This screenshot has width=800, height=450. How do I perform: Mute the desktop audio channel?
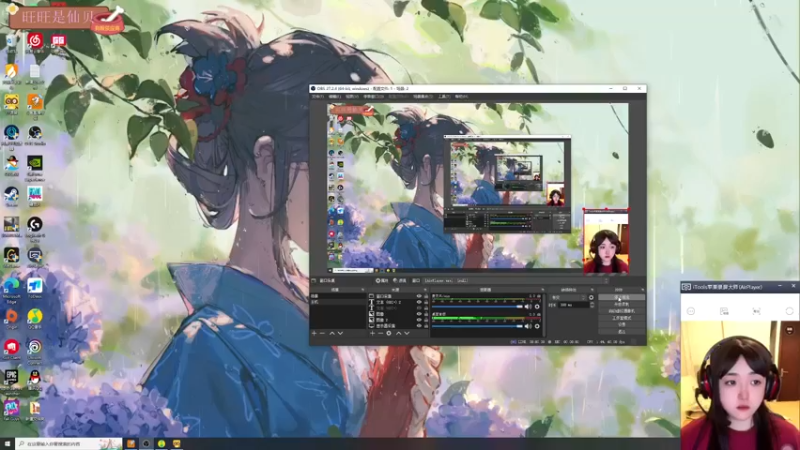(528, 327)
